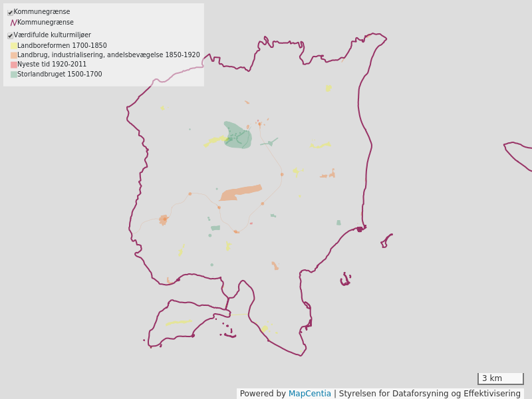Click the 3 km scale bar
This screenshot has height=399, width=532.
(x=500, y=378)
